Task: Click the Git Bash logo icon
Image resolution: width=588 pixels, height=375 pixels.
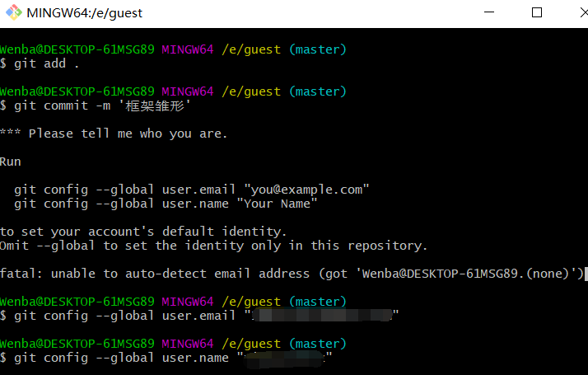Action: pos(14,12)
